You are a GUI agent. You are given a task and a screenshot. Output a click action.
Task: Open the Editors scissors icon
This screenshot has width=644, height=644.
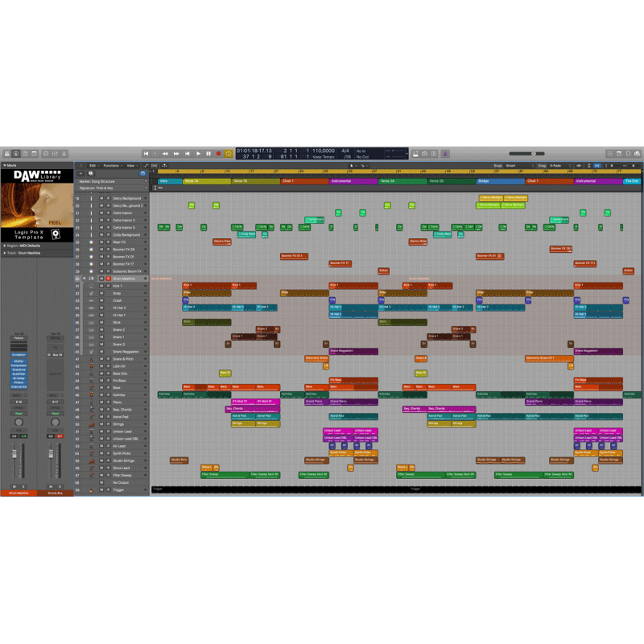pyautogui.click(x=64, y=154)
